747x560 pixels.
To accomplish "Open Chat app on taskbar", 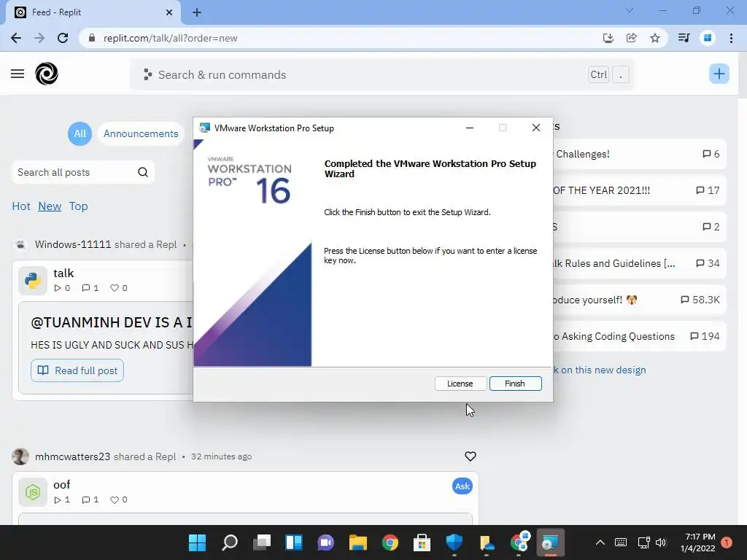I will [326, 542].
